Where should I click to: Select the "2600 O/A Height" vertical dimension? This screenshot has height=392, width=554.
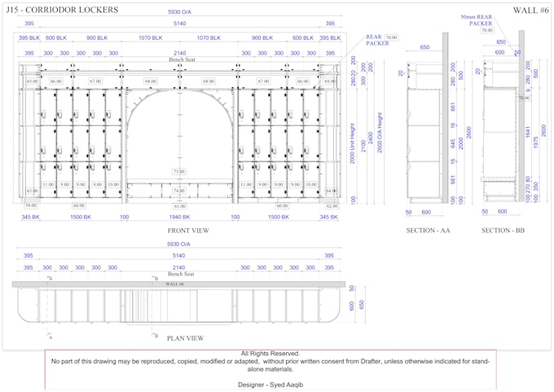point(380,133)
